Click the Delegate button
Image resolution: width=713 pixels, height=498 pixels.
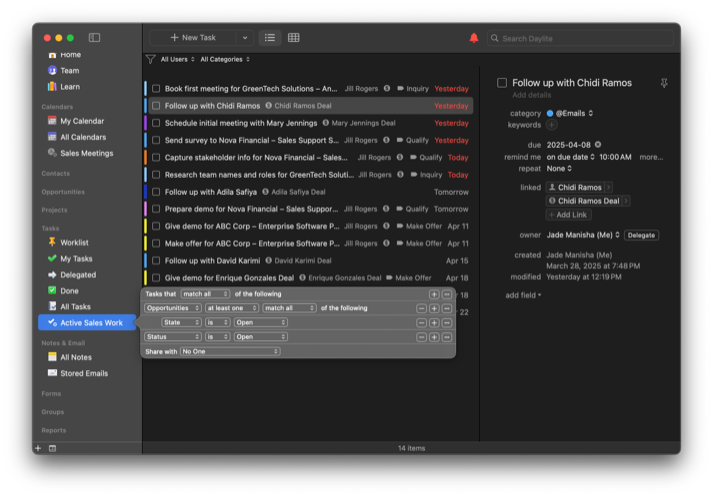click(x=641, y=235)
